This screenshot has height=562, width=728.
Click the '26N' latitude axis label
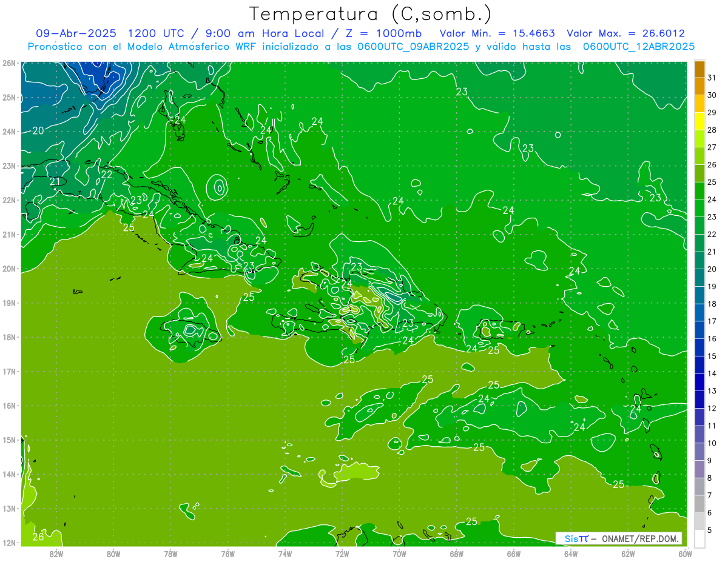pos(8,63)
